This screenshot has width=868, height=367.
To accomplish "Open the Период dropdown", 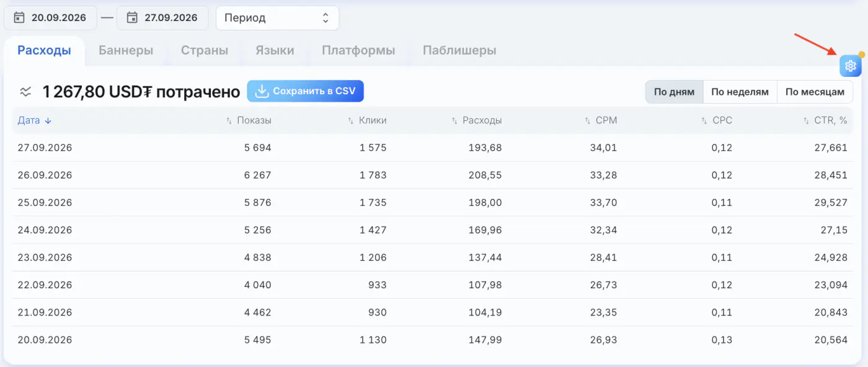I will pyautogui.click(x=277, y=18).
